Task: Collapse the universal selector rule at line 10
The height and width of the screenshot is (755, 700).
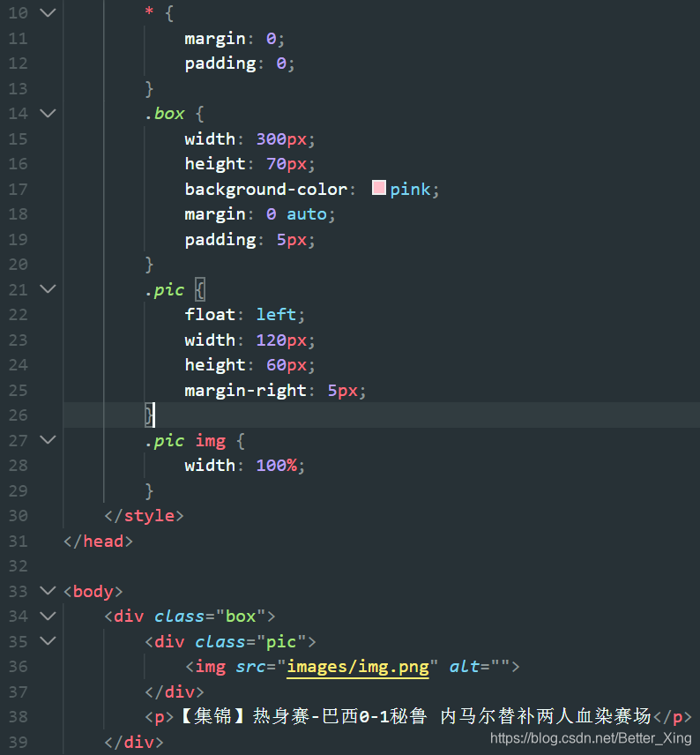Action: pos(48,12)
